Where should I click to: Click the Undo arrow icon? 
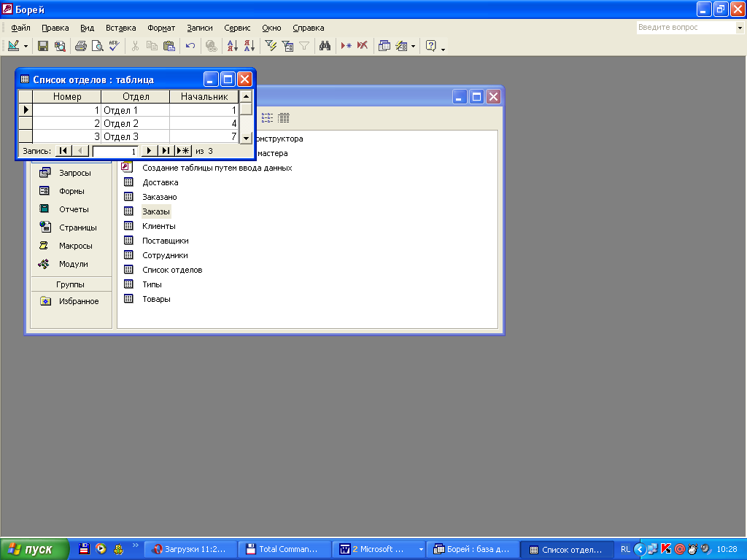click(x=190, y=46)
